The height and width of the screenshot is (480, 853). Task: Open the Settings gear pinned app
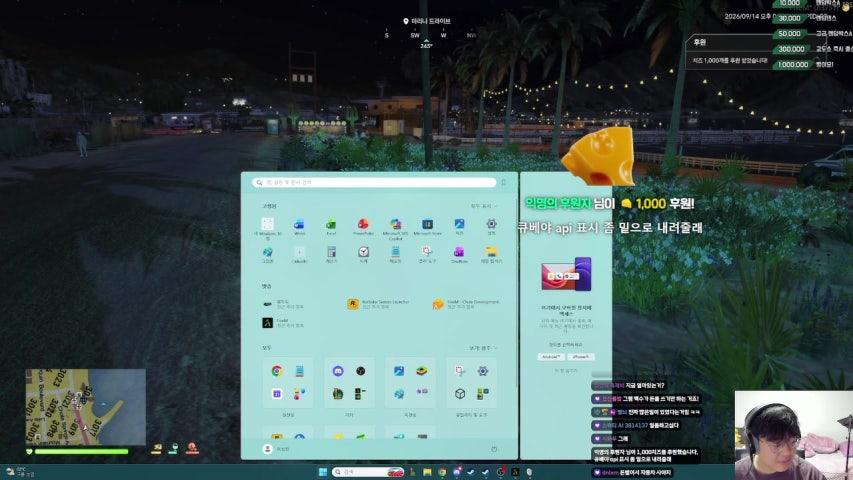click(x=491, y=226)
